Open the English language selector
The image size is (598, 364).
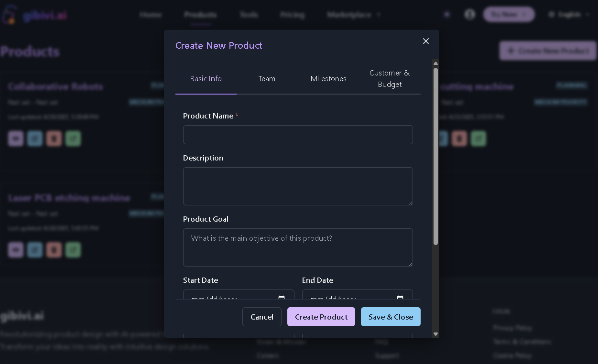[569, 14]
